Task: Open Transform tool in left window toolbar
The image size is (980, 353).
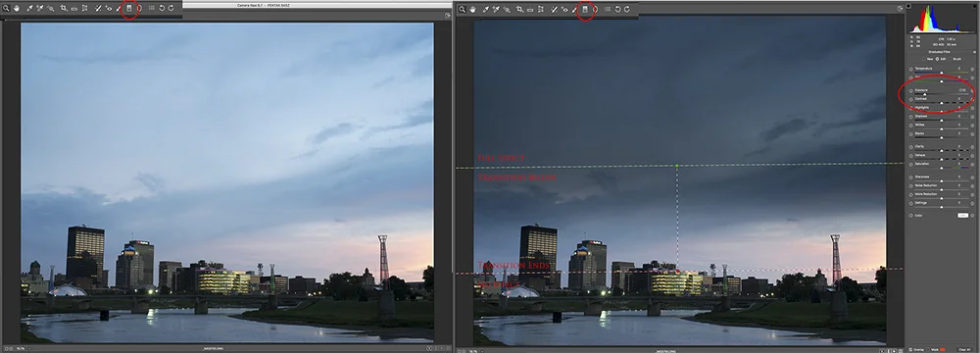Action: coord(84,8)
